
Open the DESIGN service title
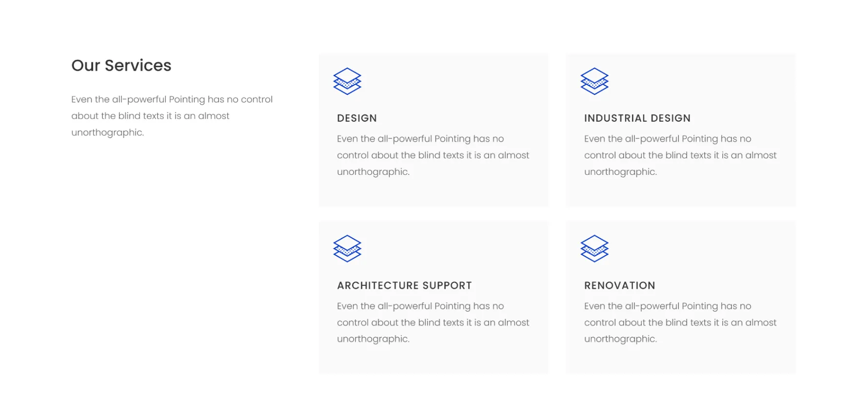coord(357,118)
